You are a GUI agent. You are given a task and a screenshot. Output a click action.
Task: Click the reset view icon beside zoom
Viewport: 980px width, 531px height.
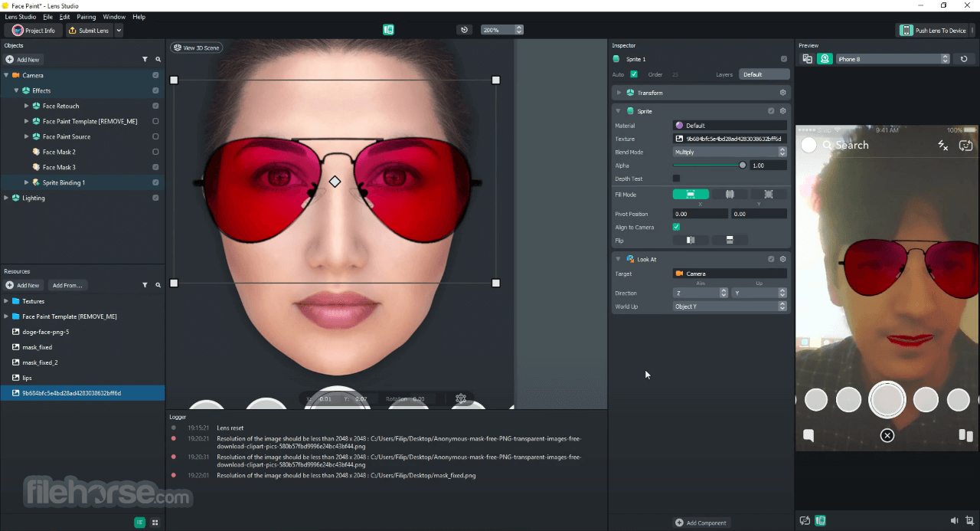[x=464, y=30]
